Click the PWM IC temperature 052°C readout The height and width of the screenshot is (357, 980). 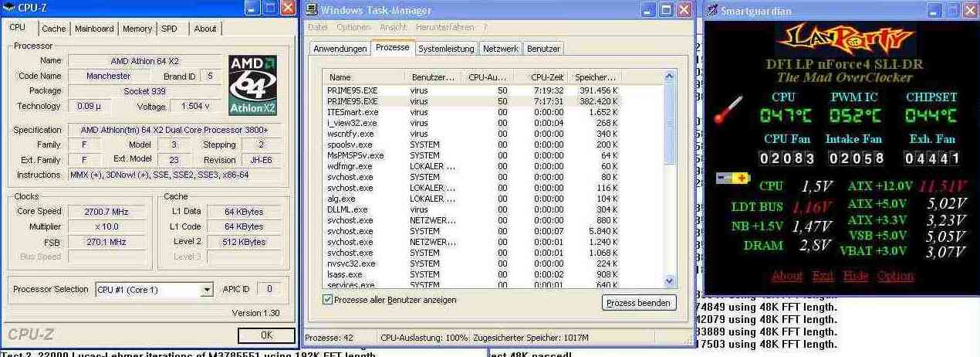click(855, 116)
